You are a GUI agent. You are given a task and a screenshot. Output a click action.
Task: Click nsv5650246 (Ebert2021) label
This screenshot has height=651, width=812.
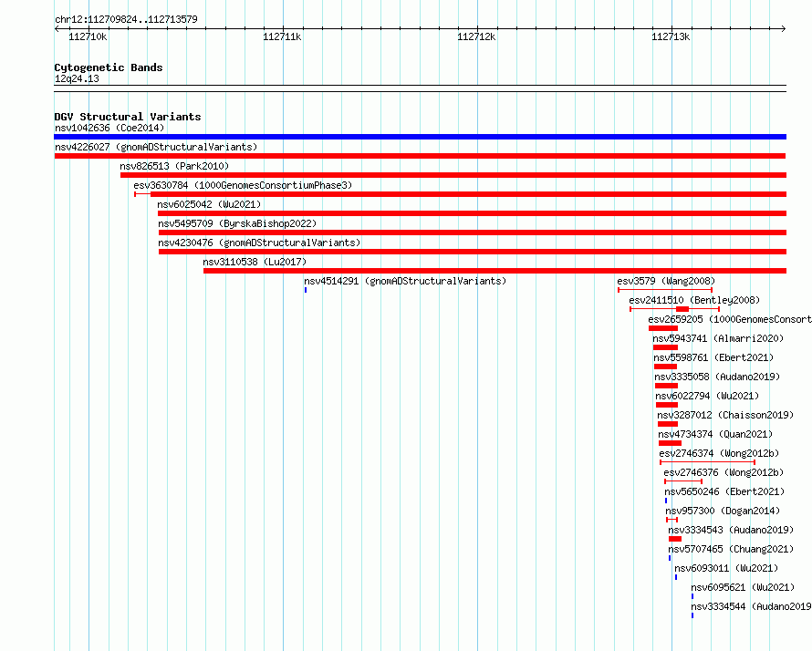[x=724, y=491]
